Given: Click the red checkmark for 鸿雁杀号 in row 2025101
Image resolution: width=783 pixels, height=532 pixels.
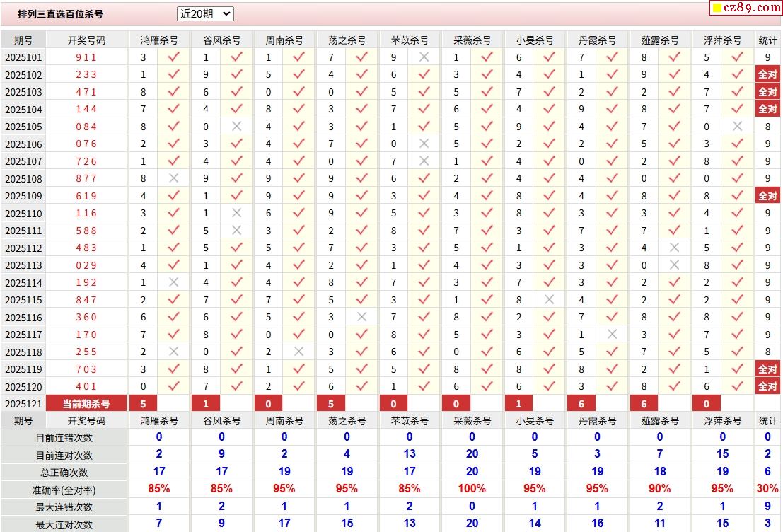Looking at the screenshot, I should click(x=174, y=57).
